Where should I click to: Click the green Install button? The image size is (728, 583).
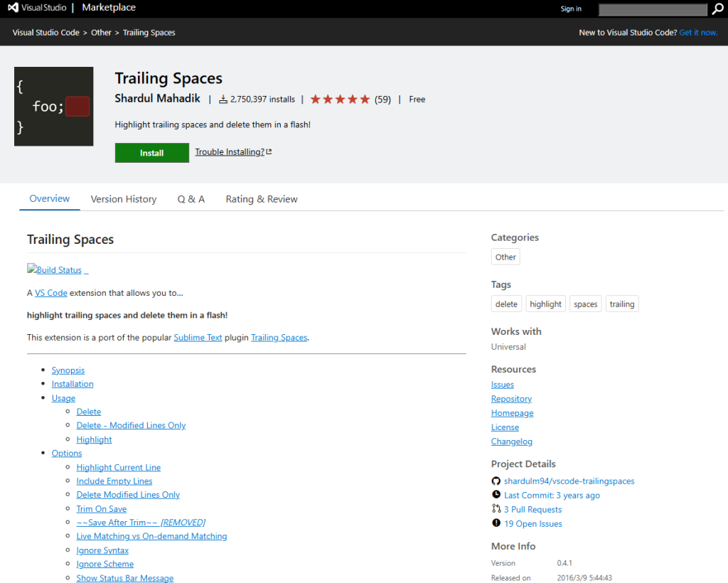click(152, 153)
